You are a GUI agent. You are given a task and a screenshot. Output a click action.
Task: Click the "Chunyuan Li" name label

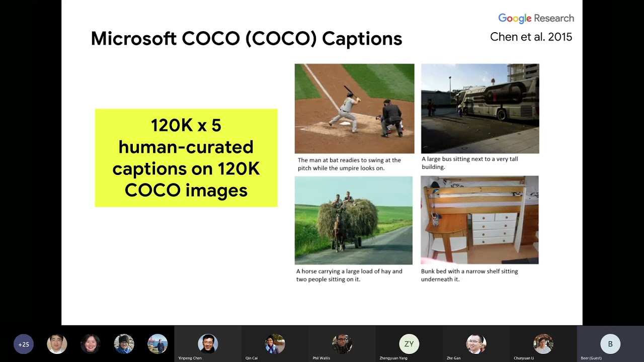524,358
